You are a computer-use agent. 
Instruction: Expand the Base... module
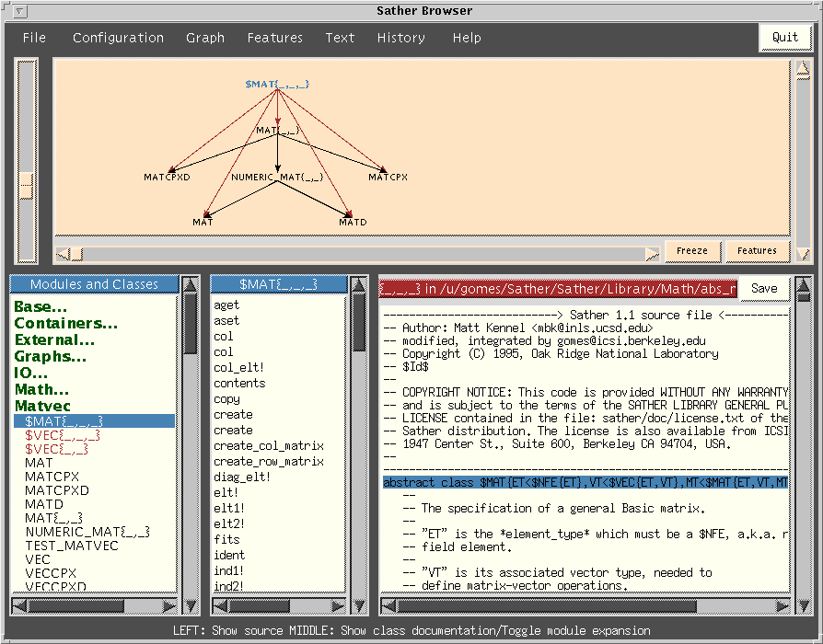[x=41, y=307]
